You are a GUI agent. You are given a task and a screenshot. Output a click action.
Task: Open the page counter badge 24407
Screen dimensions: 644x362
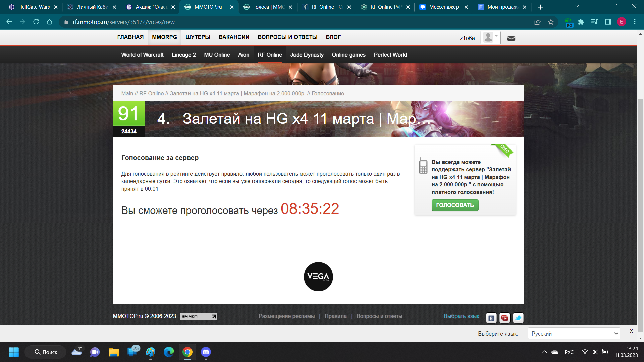click(199, 316)
